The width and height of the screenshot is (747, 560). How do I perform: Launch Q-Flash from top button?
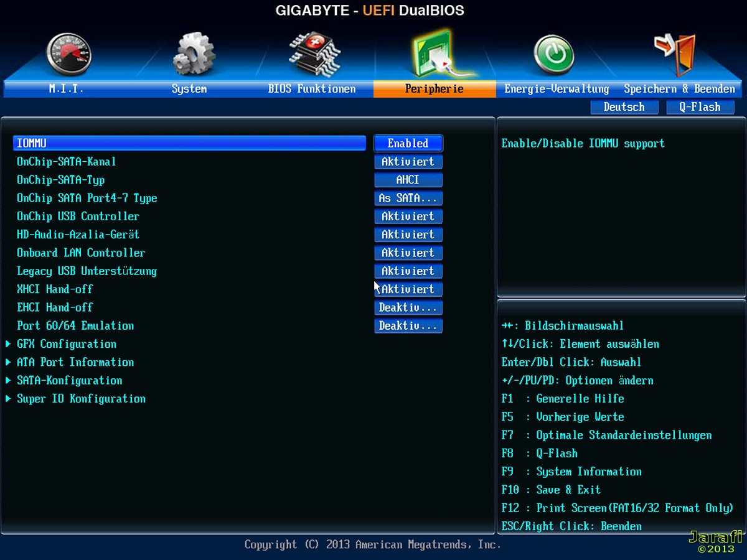(x=700, y=107)
